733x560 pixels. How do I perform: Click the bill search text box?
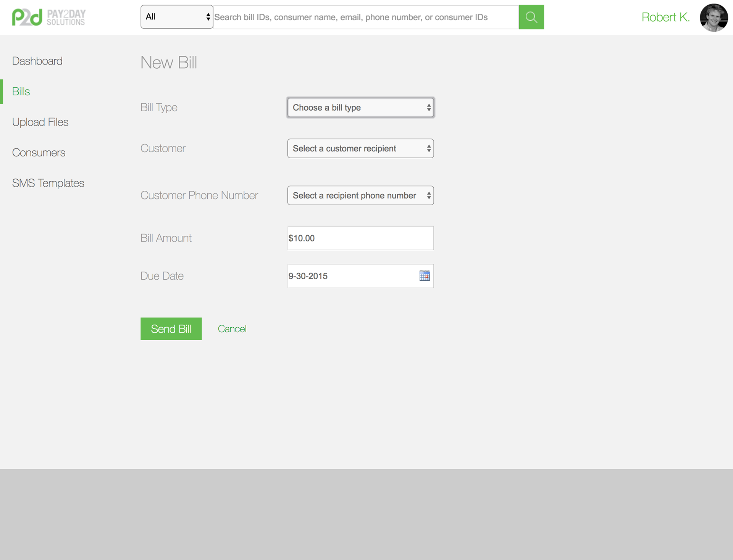pyautogui.click(x=365, y=17)
